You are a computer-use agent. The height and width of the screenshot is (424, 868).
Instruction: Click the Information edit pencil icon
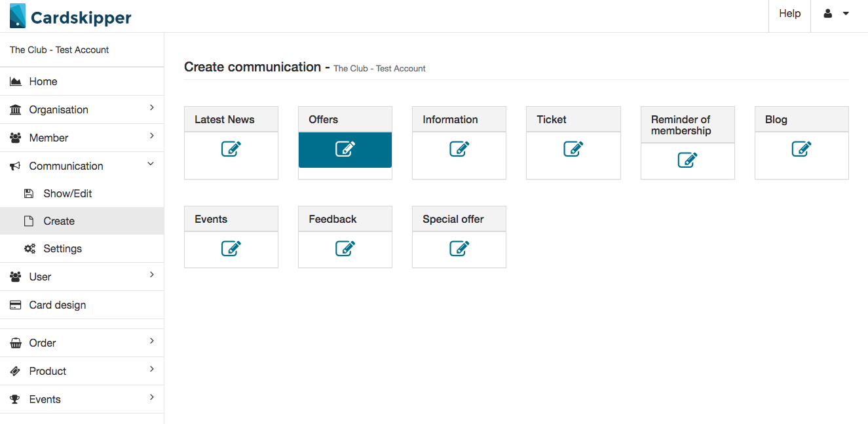459,149
